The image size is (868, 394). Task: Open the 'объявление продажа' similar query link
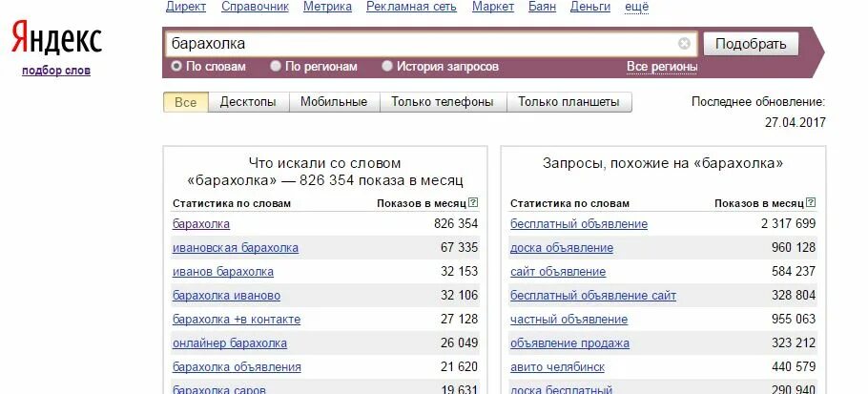coord(569,343)
